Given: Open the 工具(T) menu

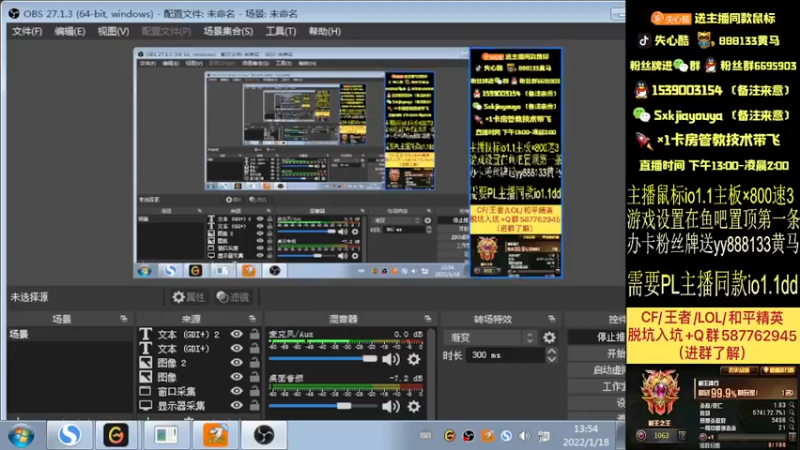Looking at the screenshot, I should (281, 32).
